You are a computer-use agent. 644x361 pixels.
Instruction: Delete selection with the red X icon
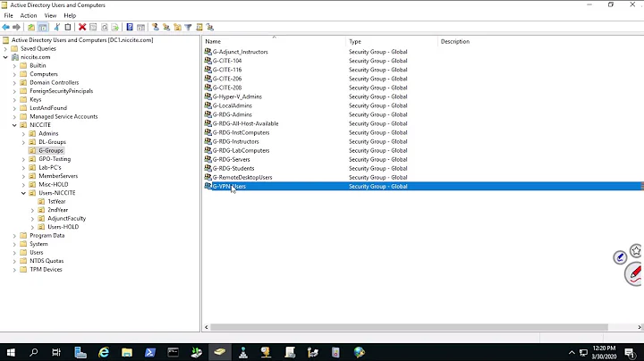pos(82,27)
